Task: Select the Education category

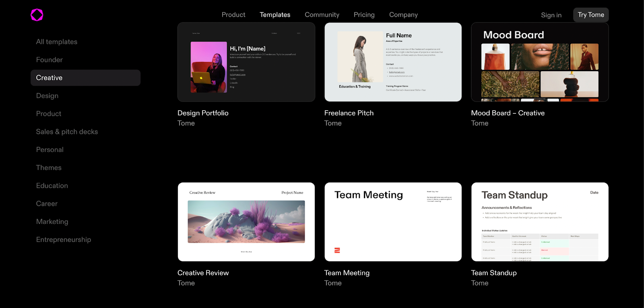Action: 52,186
